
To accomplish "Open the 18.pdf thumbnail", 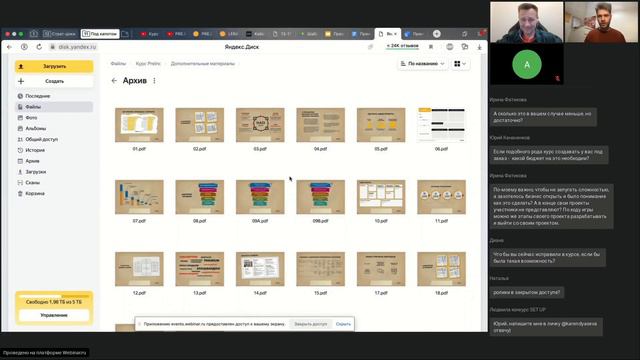I will 441,269.
